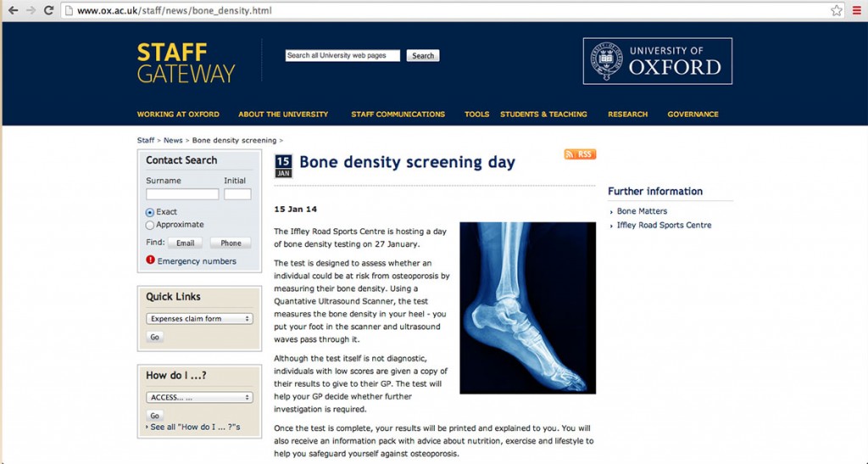Viewport: 868px width, 464px height.
Task: Open the Bone Matters link
Action: pyautogui.click(x=642, y=211)
